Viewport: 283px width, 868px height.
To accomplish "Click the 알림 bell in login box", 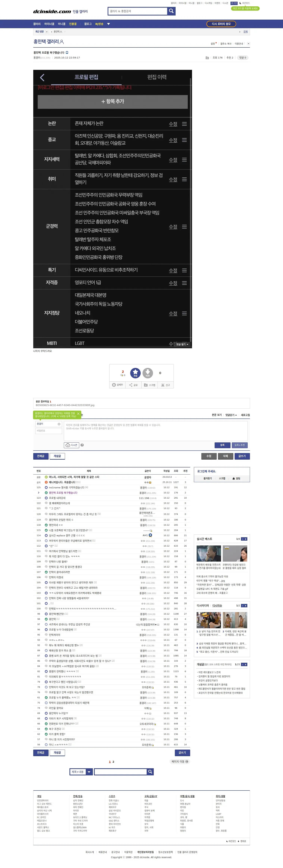I will coord(236,478).
